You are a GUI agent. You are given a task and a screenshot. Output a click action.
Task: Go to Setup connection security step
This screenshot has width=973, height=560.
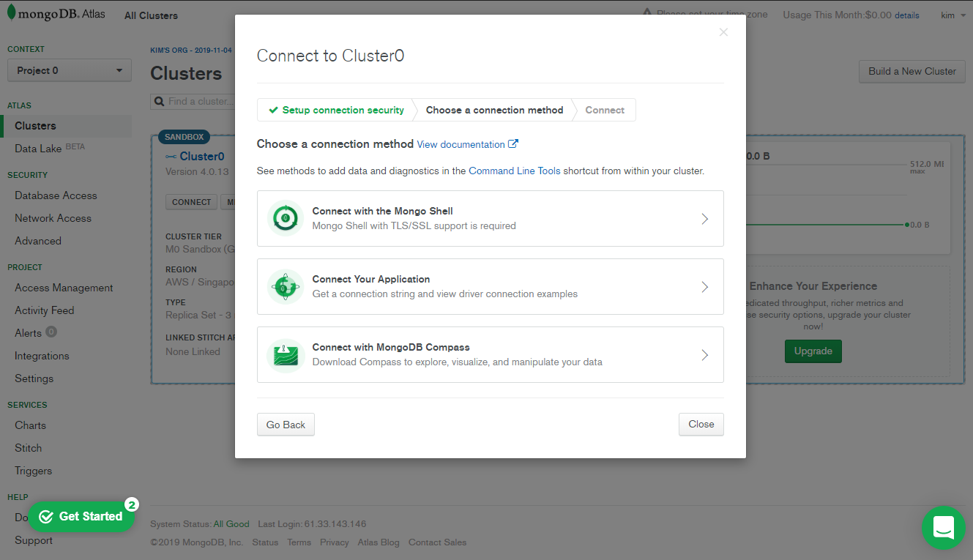point(336,110)
